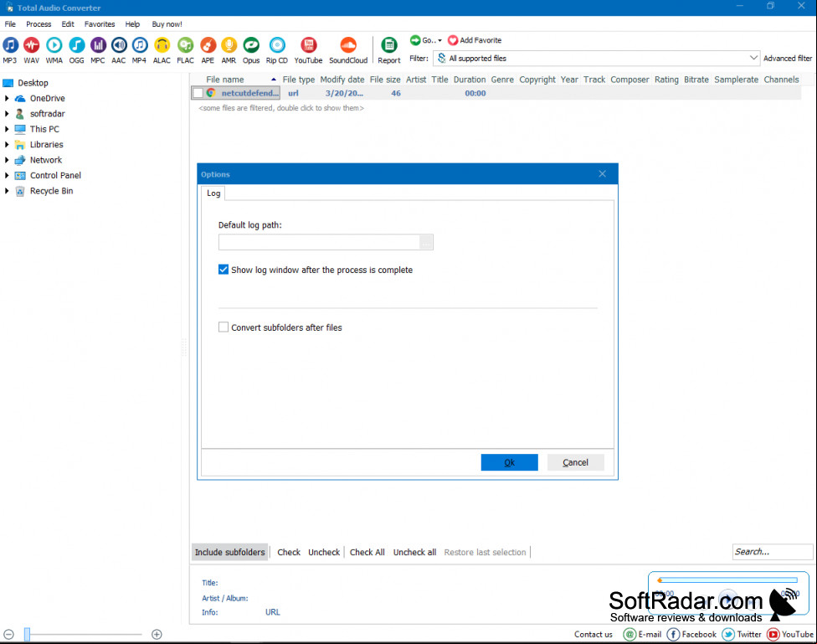Click the zoom in plus icon
Screen dimensions: 817x644
157,634
